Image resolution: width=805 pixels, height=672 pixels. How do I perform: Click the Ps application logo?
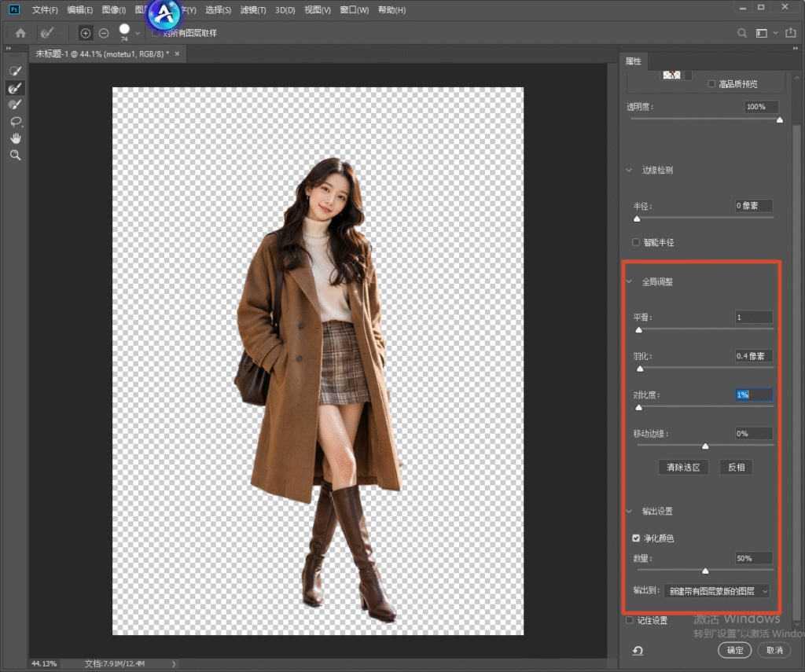[14, 9]
